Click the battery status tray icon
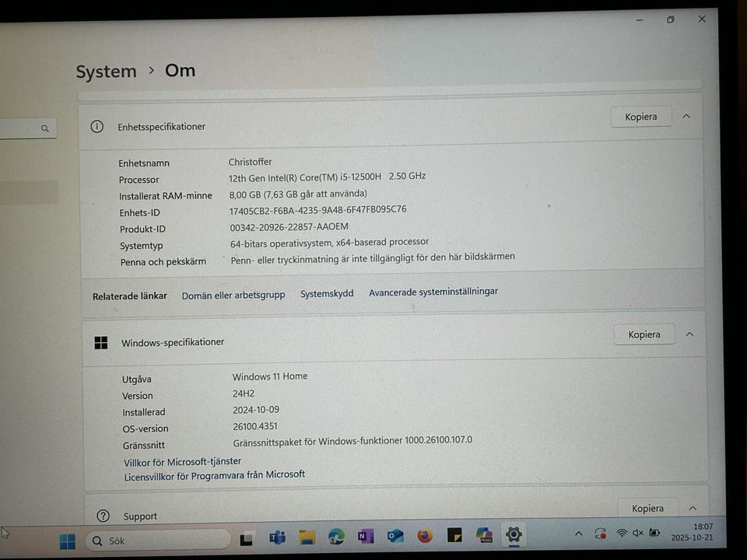The image size is (747, 560). pyautogui.click(x=654, y=532)
